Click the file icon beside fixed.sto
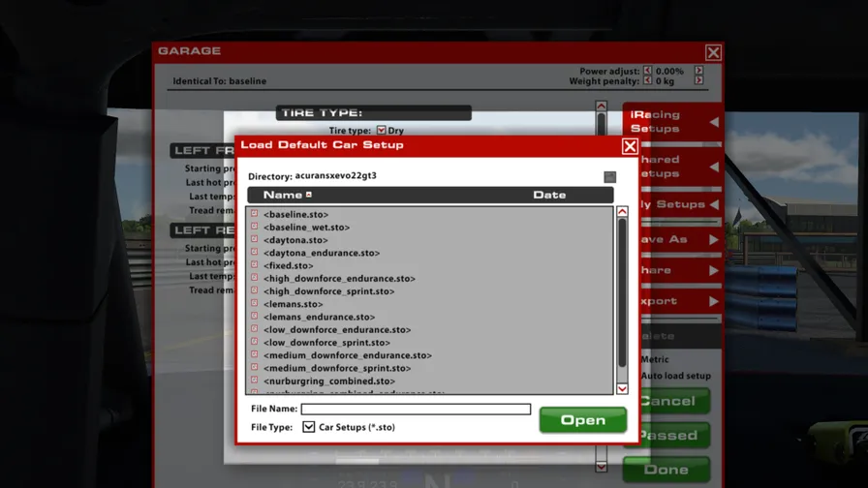The image size is (868, 488). coord(254,264)
